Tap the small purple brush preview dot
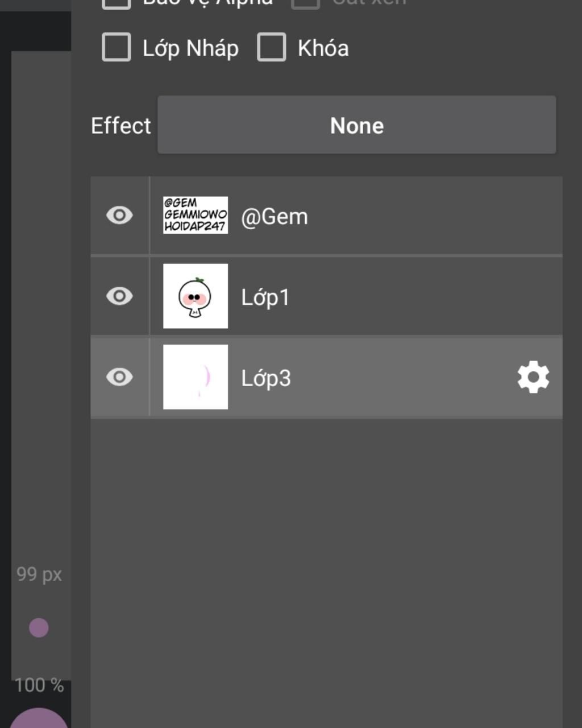582x728 pixels. pos(39,628)
